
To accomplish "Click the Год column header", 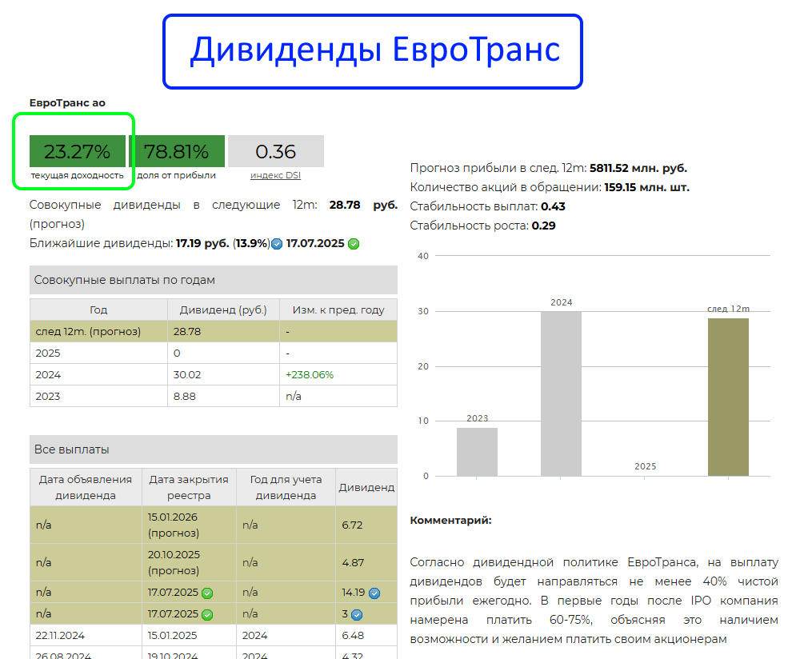I will click(x=98, y=310).
